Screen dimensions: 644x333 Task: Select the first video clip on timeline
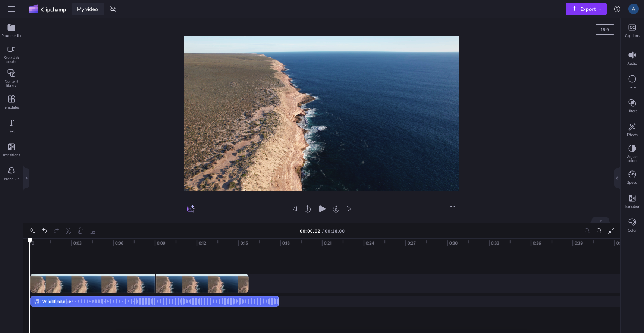pyautogui.click(x=92, y=283)
